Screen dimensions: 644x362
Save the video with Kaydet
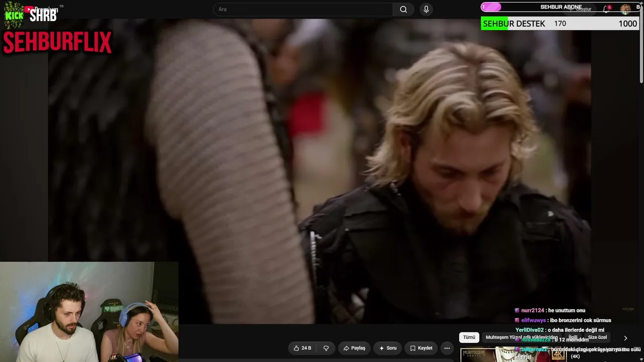(x=421, y=348)
